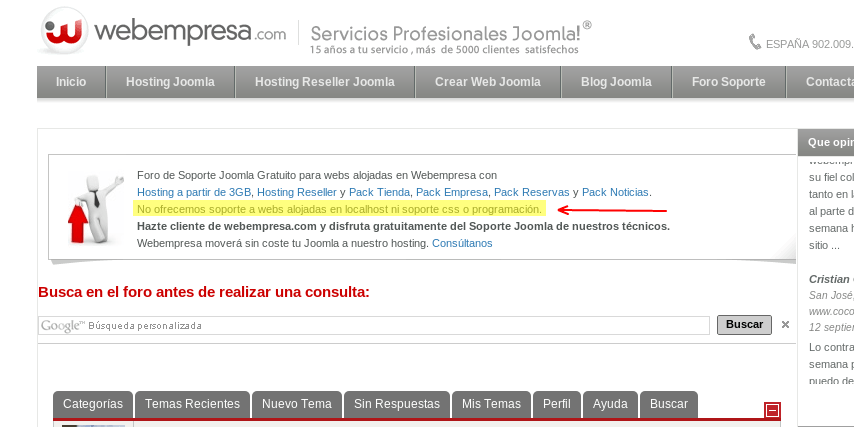Visit the Blog Joomla menu item

click(617, 82)
